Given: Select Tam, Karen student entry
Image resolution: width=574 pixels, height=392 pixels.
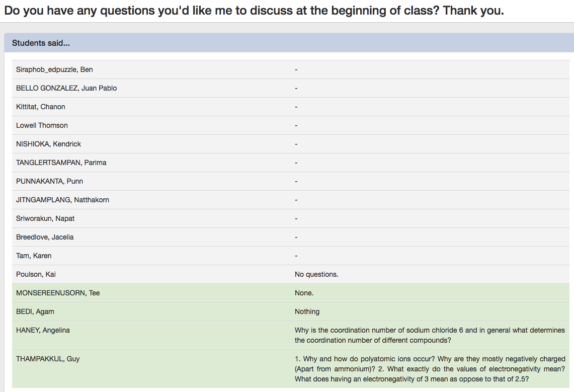Looking at the screenshot, I should pyautogui.click(x=34, y=256).
